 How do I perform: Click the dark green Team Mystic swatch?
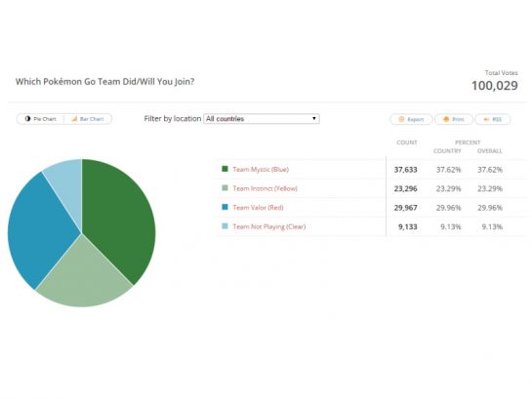225,169
